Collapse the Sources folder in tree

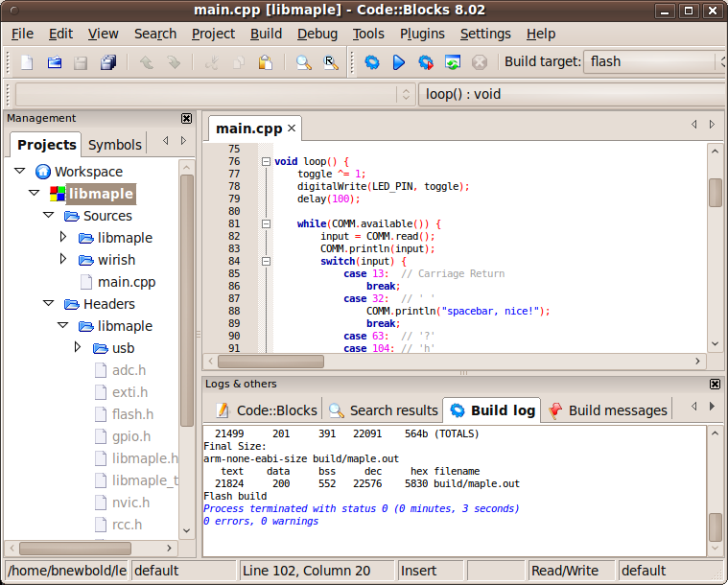click(48, 216)
